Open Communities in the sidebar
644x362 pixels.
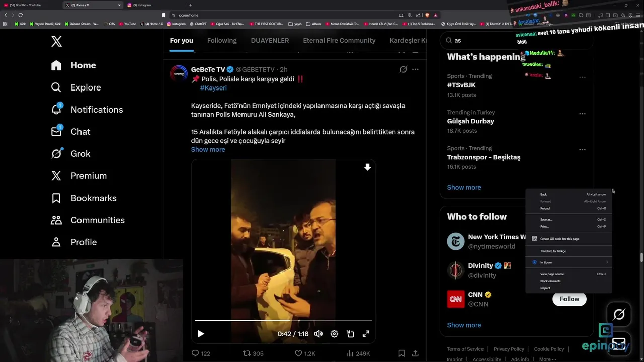[x=88, y=220]
